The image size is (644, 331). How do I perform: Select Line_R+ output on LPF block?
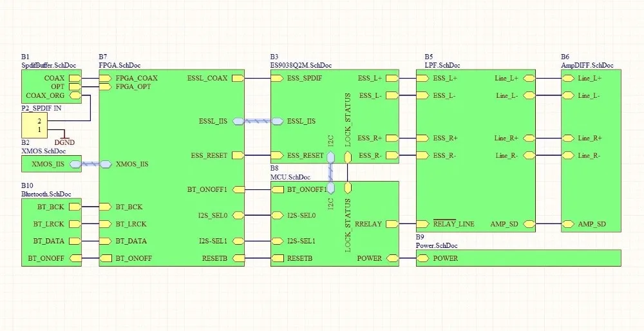click(529, 138)
